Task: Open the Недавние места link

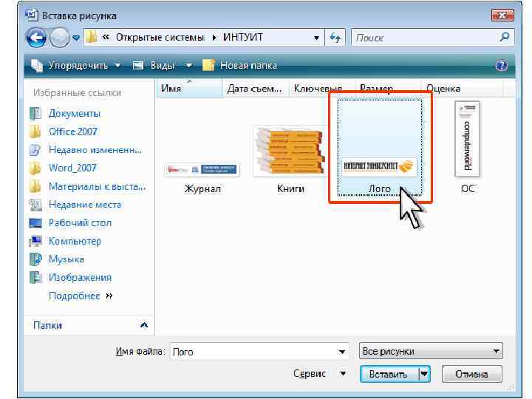Action: tap(85, 205)
